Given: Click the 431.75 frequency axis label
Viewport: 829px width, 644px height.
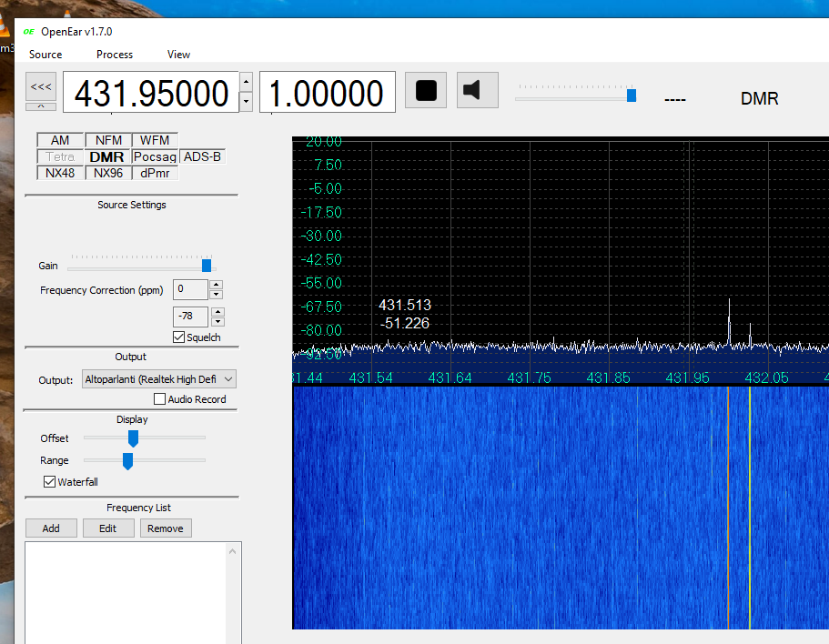Looking at the screenshot, I should (x=529, y=377).
